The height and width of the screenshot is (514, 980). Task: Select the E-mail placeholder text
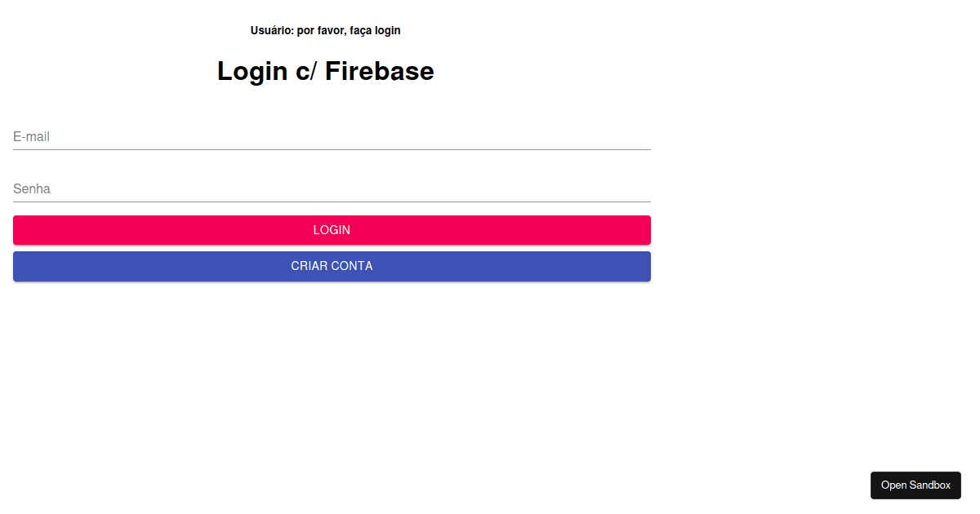(x=30, y=136)
